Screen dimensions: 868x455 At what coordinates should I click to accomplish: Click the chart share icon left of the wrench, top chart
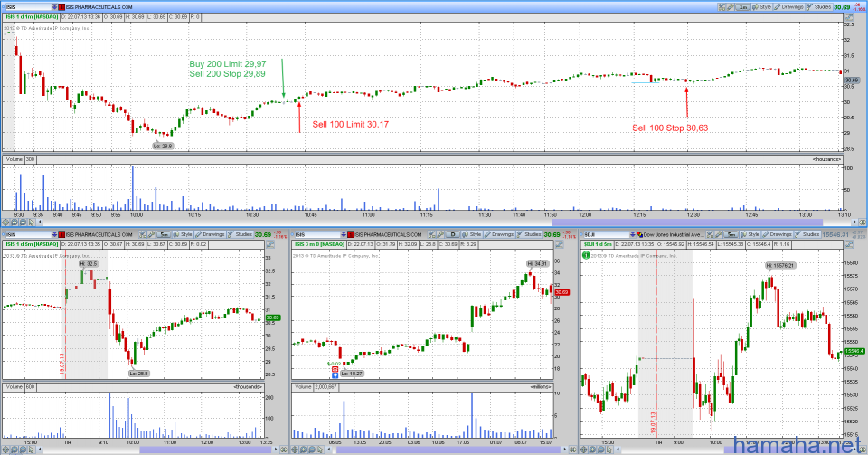coord(722,6)
